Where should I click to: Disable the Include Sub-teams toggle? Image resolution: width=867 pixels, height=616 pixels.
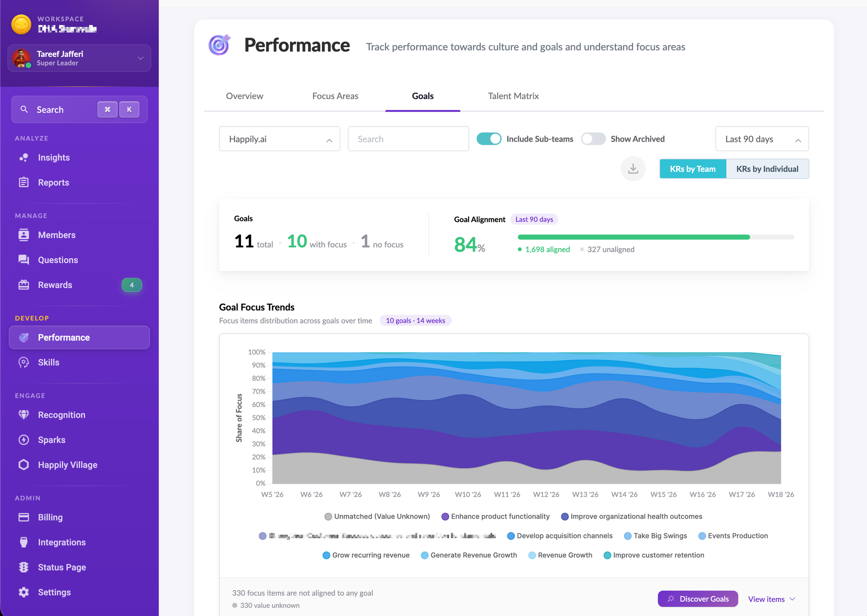pos(489,139)
